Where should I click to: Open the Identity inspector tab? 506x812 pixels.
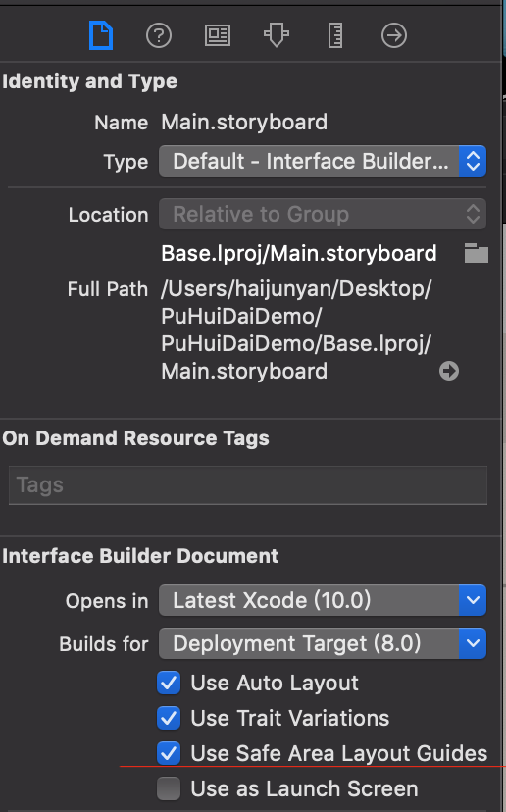(x=218, y=35)
